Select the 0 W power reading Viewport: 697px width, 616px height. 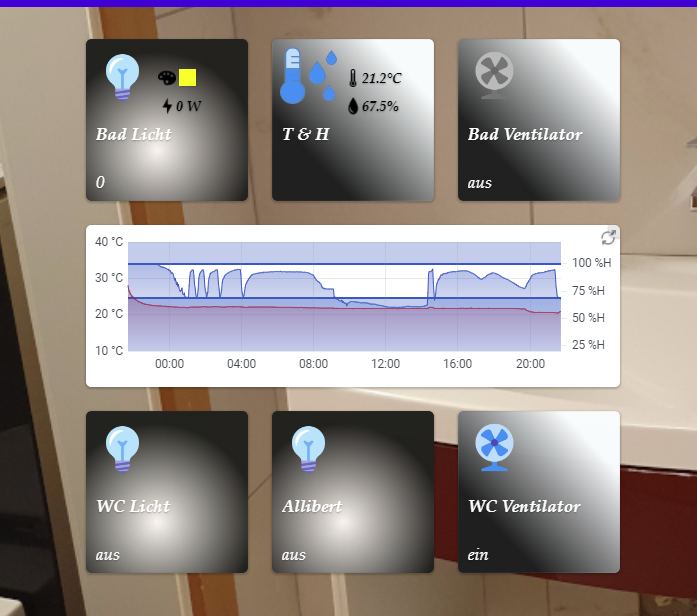pos(188,106)
